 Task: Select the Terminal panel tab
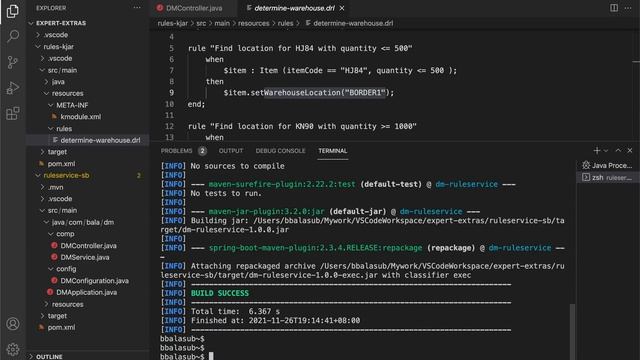coord(333,151)
